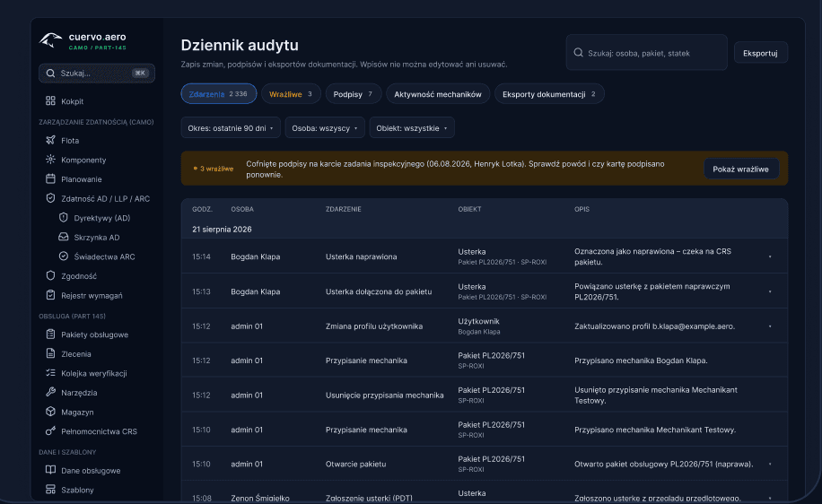
Task: Open the Kokpit dashboard icon
Action: click(x=50, y=100)
